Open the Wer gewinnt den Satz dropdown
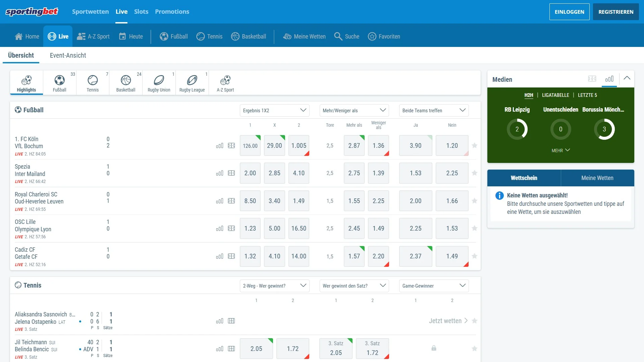 [x=354, y=286]
